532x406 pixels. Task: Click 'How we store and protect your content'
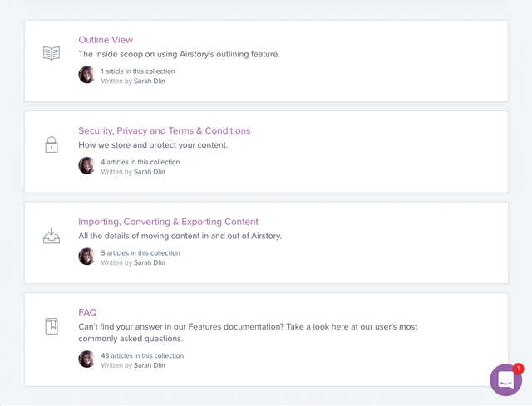point(153,145)
